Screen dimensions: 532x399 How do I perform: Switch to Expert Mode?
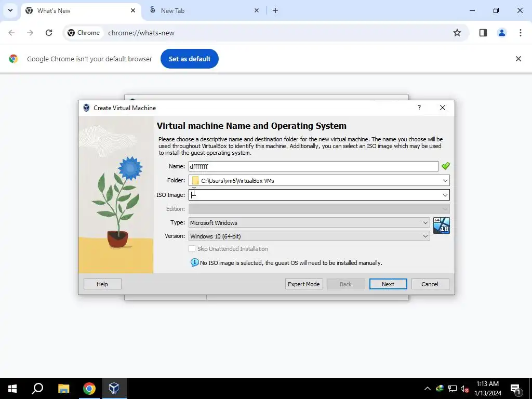pyautogui.click(x=303, y=284)
